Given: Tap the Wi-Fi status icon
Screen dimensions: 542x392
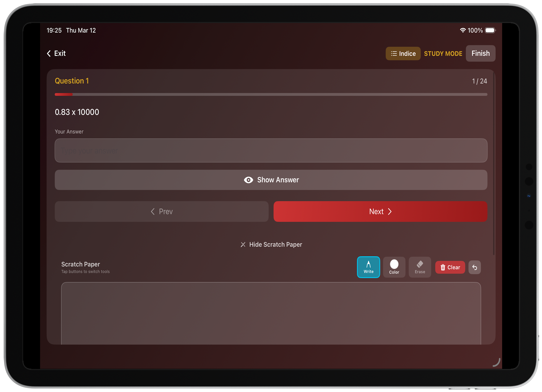Looking at the screenshot, I should coord(463,30).
